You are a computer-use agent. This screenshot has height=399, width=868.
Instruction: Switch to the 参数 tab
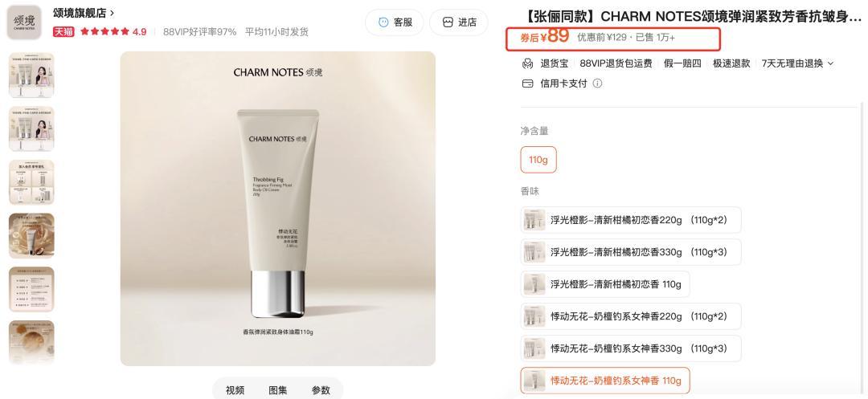tap(321, 390)
